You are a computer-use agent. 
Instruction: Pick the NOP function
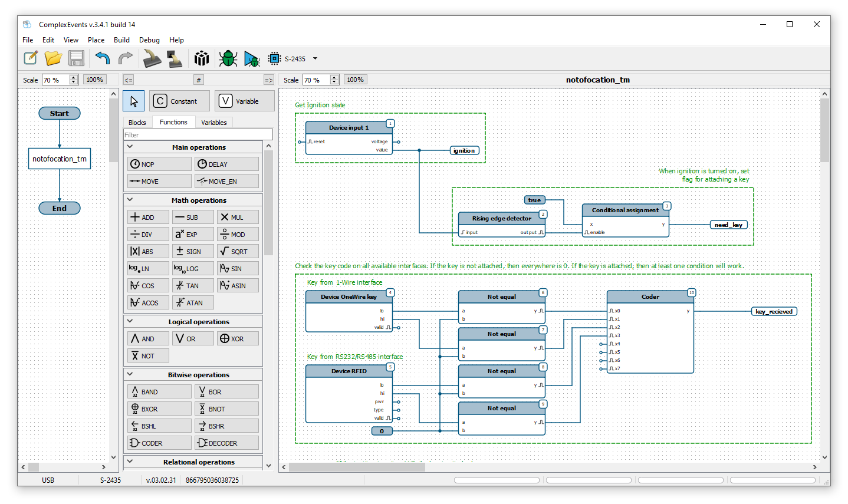[x=159, y=164]
